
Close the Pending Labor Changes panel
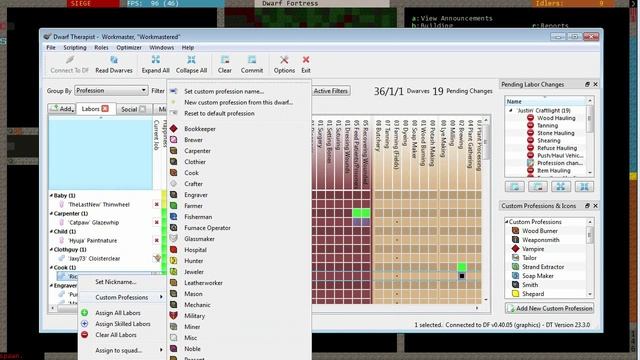coord(596,84)
